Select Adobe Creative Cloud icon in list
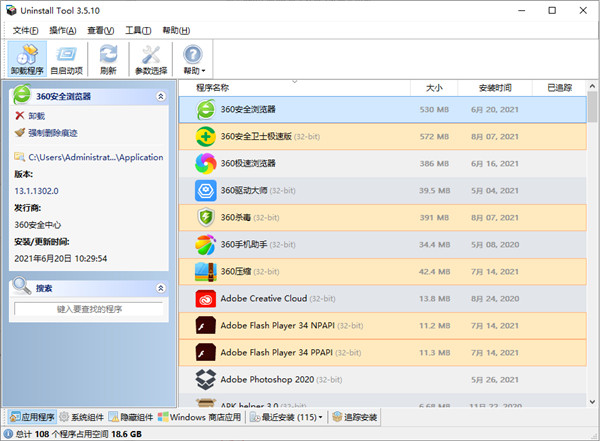Screen dimensions: 600x441 coord(205,298)
